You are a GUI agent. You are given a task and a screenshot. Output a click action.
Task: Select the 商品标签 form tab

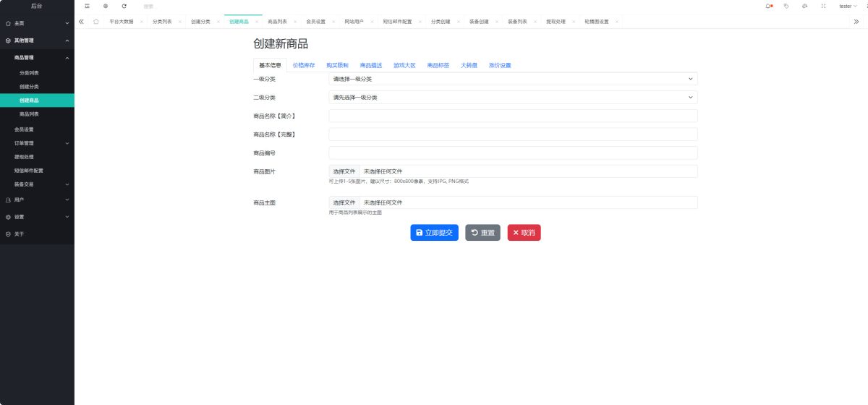coord(438,65)
